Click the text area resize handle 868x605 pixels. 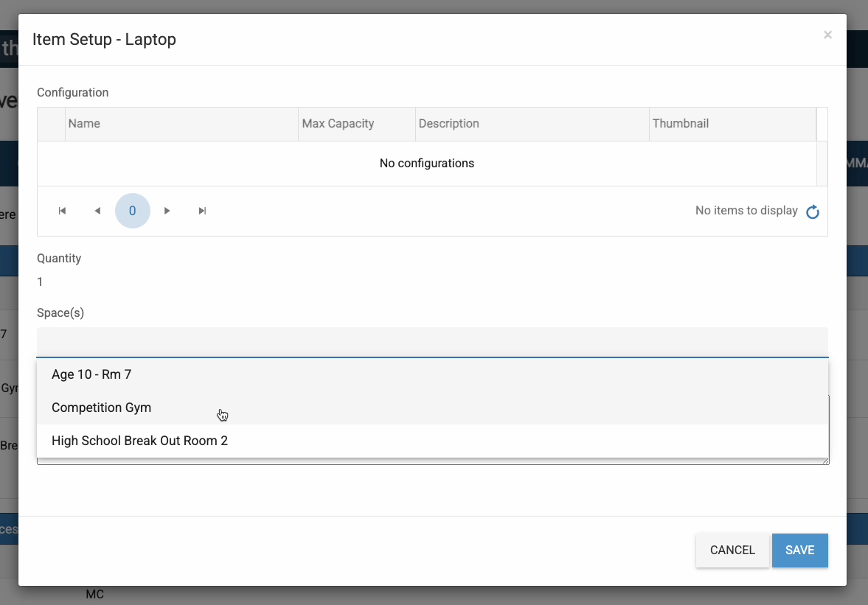coord(825,461)
